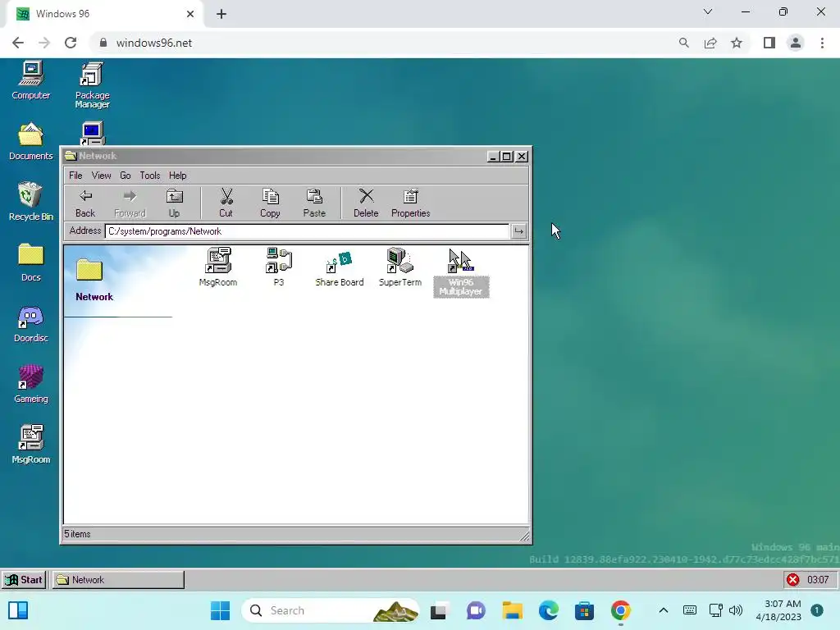
Task: Click the Chrome taskbar icon
Action: pos(620,610)
